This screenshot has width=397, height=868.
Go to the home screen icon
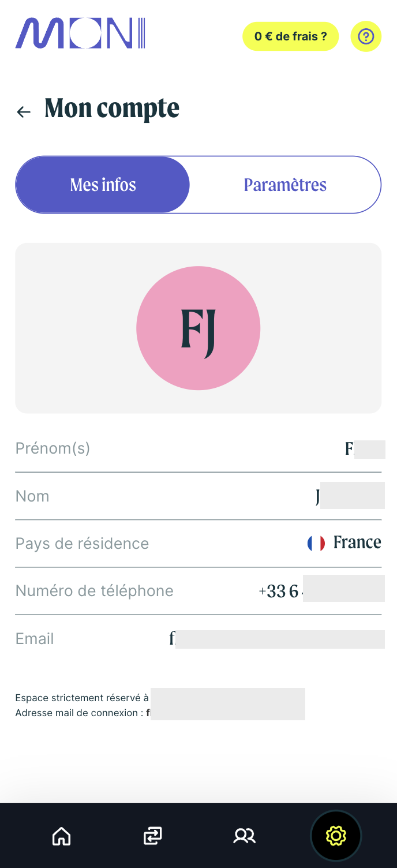click(61, 836)
